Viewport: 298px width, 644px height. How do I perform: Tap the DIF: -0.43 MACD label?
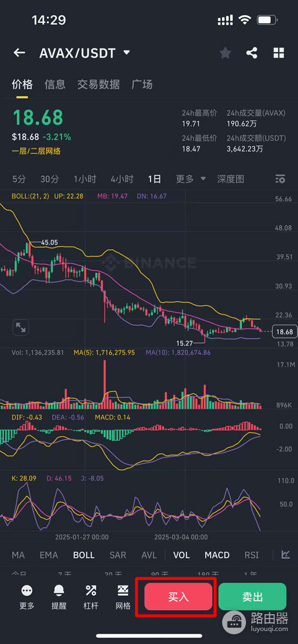click(x=27, y=417)
